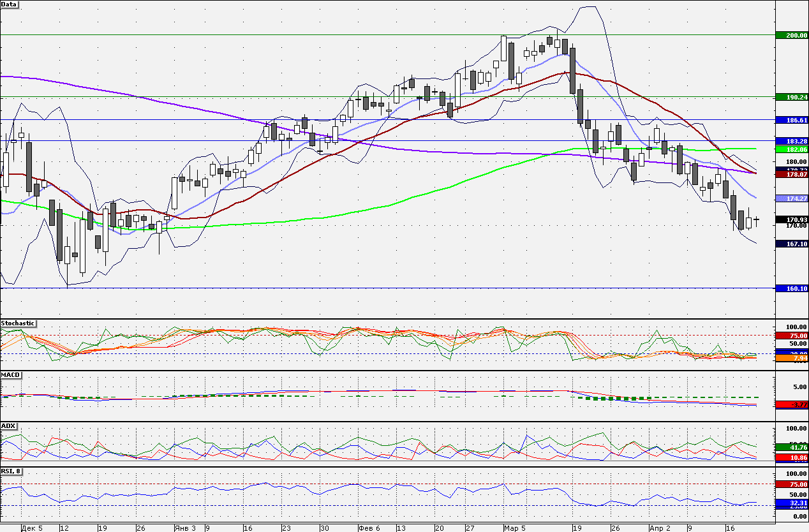
Task: Select the 167.10 lower band tag
Action: tap(792, 244)
